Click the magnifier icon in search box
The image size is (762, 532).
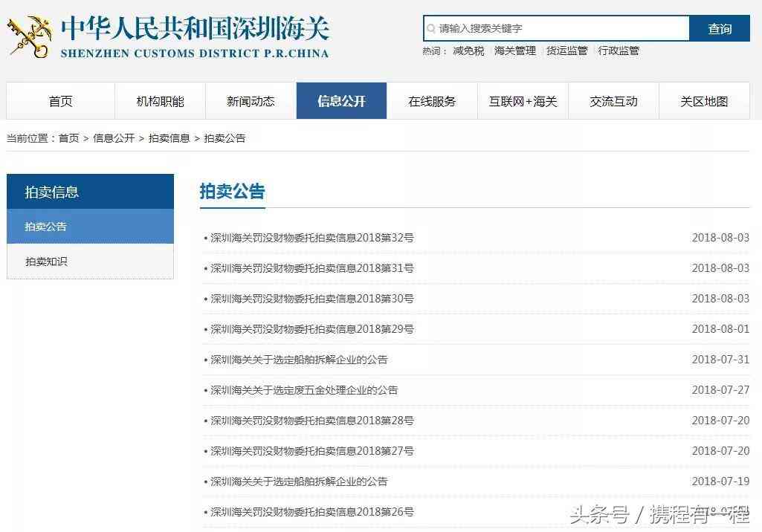(x=431, y=29)
